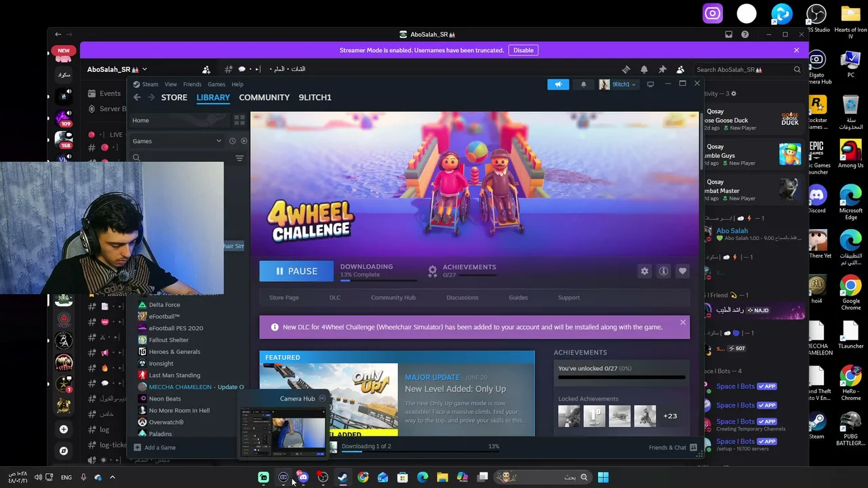The image size is (868, 488).
Task: Open the DLC section for 4Wheel Challenge
Action: tap(335, 298)
